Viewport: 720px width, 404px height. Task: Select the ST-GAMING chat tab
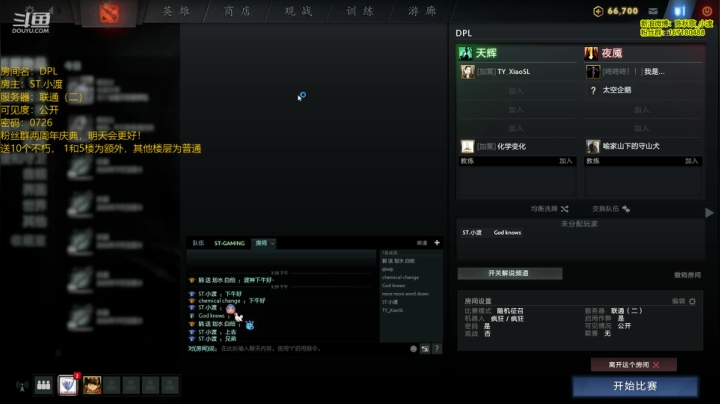230,243
